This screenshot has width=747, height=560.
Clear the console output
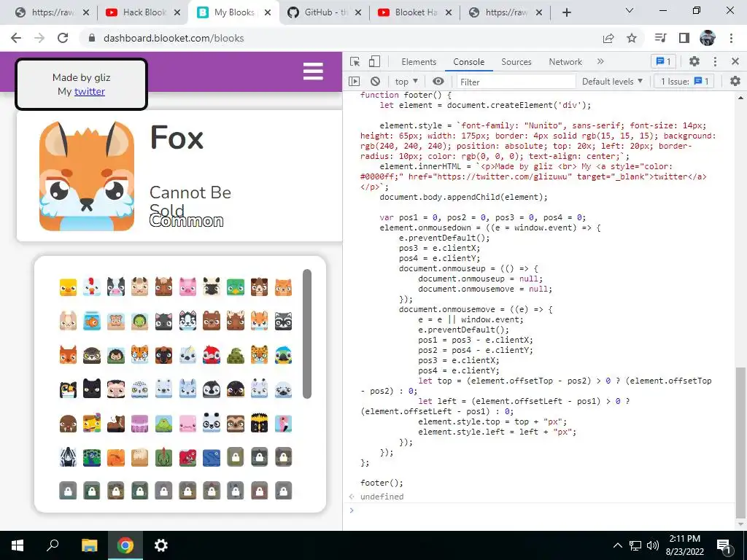pyautogui.click(x=376, y=82)
